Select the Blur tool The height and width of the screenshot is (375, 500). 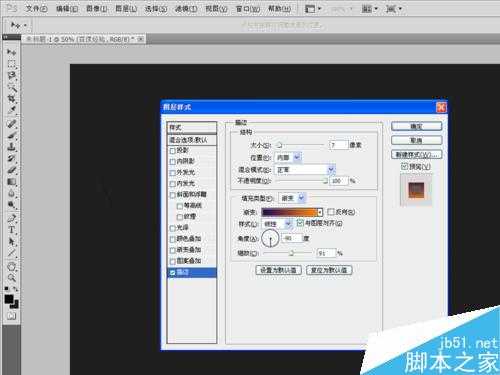coord(11,193)
